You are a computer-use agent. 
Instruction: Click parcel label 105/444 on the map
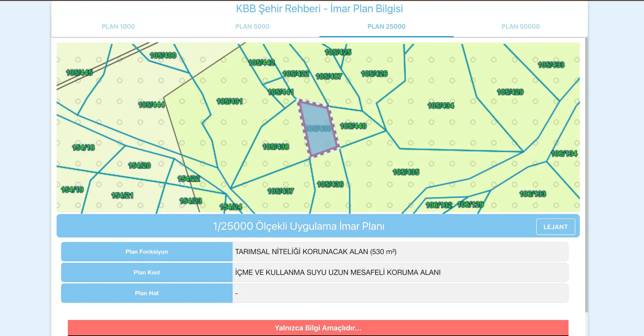coord(151,104)
